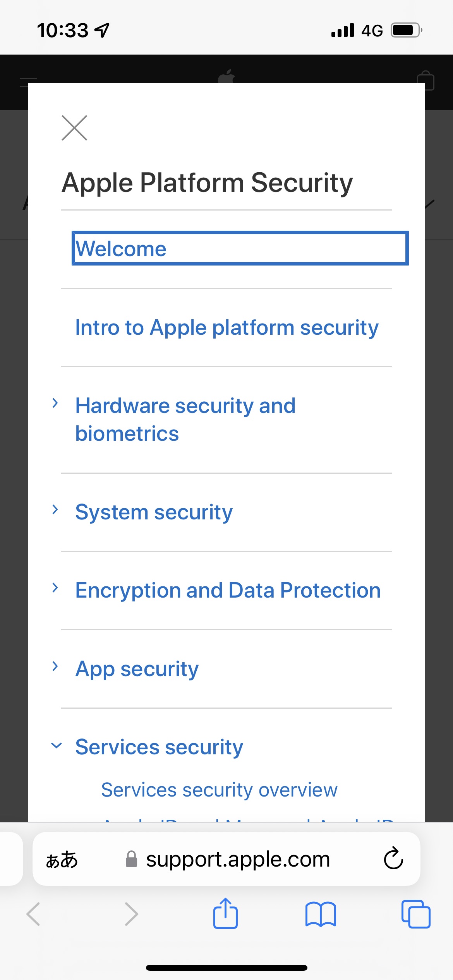Tap the Apple Platform Security heading
Image resolution: width=453 pixels, height=980 pixels.
coord(208,182)
